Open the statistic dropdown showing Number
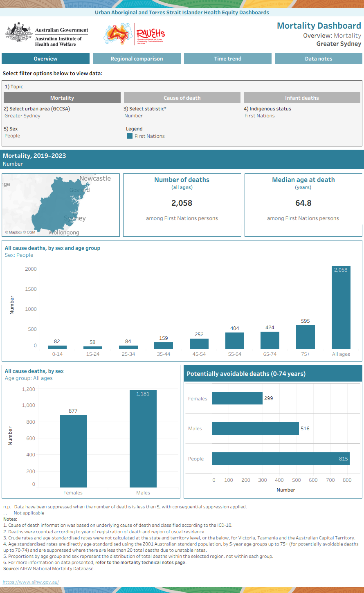Image resolution: width=364 pixels, height=593 pixels. (x=182, y=116)
